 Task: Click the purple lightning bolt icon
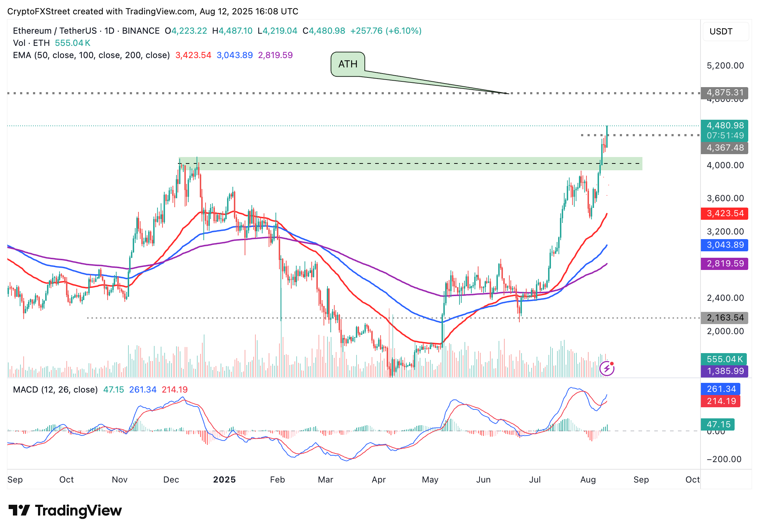tap(607, 369)
